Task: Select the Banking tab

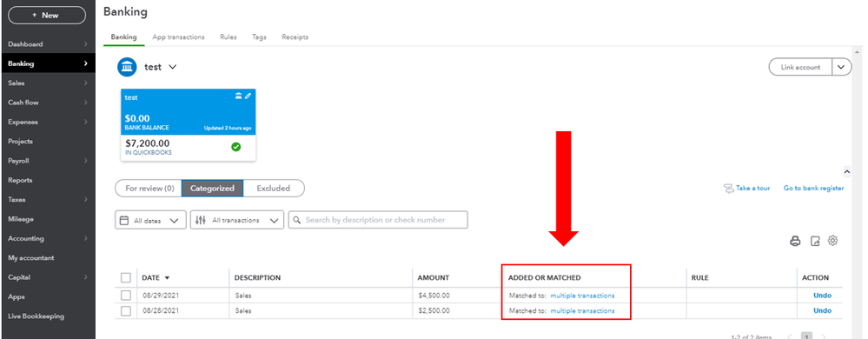Action: 123,37
